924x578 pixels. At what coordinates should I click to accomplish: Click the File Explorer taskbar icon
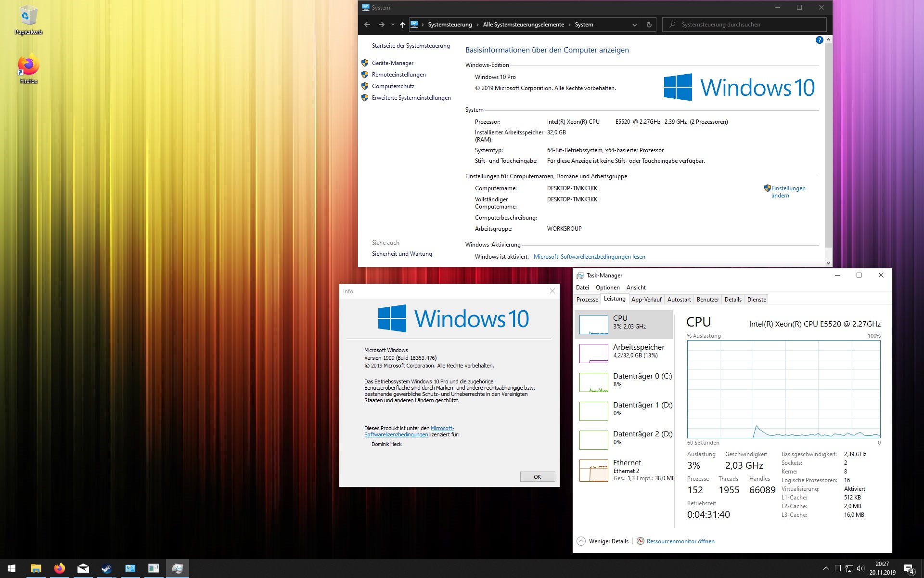pos(36,568)
